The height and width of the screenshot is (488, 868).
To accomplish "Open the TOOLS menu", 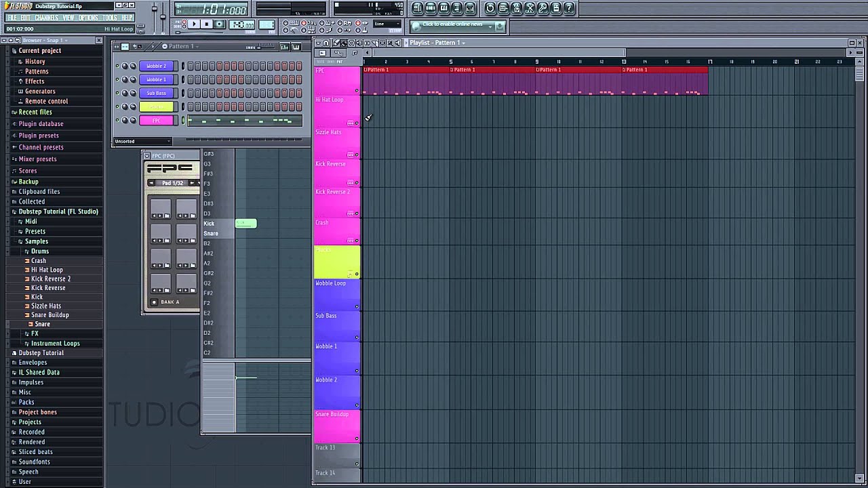I will [110, 18].
